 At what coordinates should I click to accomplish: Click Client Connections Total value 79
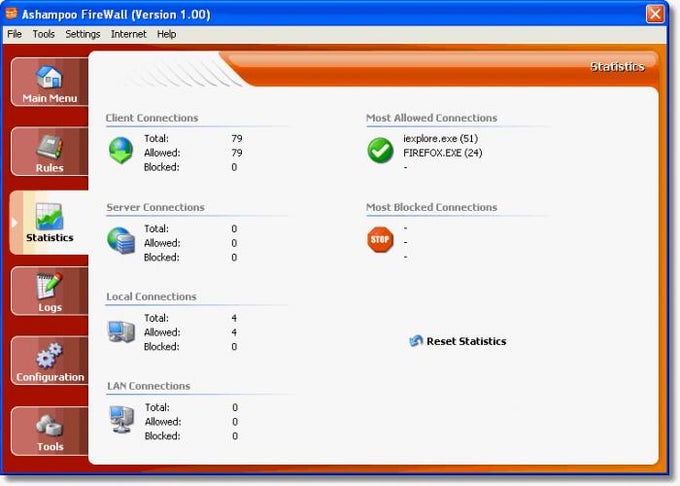(237, 138)
